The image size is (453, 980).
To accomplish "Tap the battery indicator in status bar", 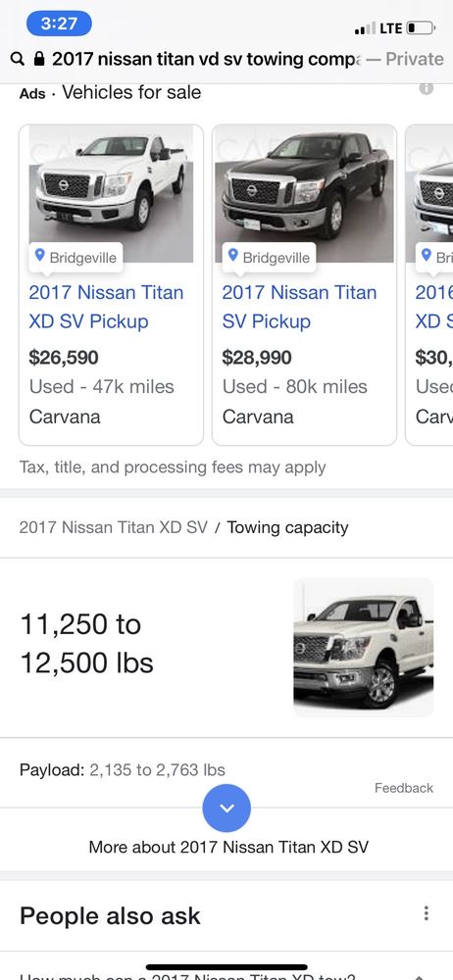I will click(x=421, y=28).
